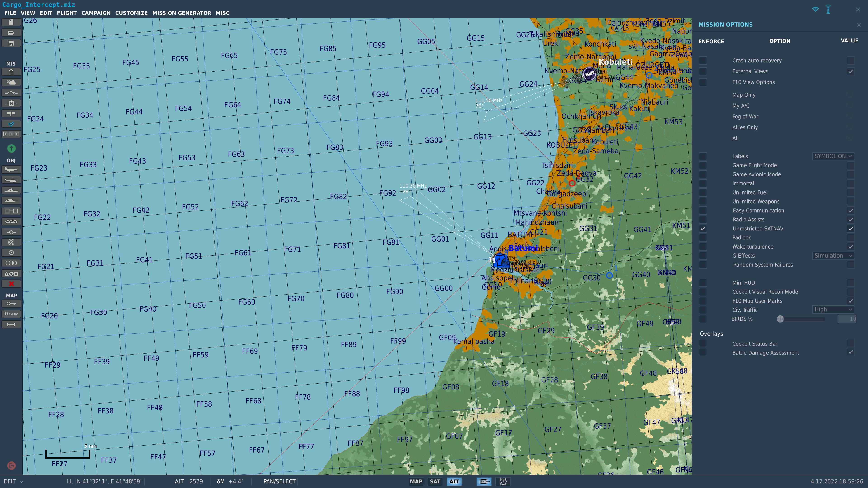Select the airplane group placement tool
Image resolution: width=868 pixels, height=488 pixels.
11,169
